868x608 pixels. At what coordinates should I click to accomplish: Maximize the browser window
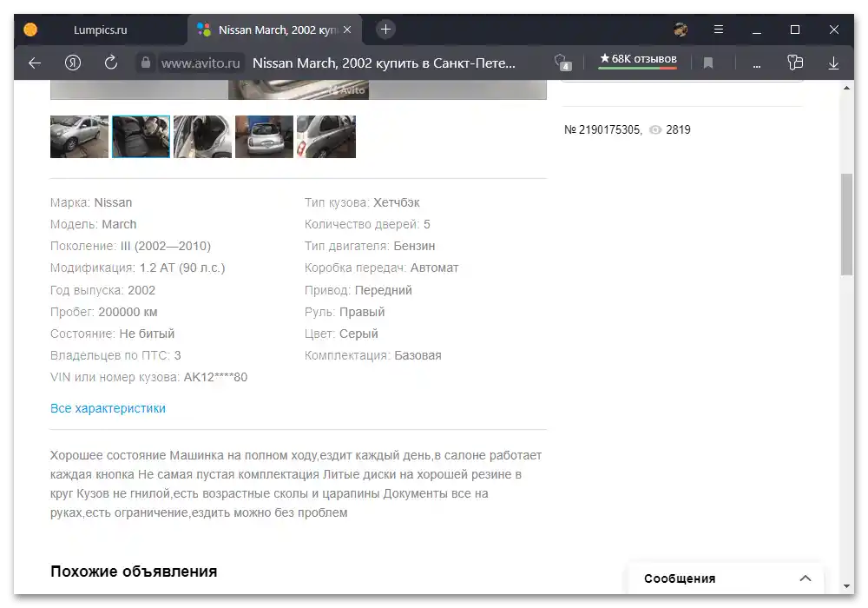(795, 30)
